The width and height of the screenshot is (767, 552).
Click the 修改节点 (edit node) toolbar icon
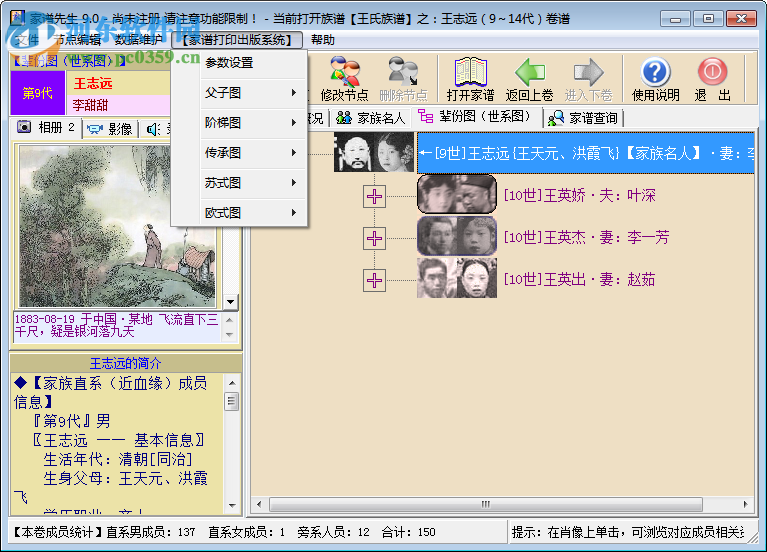click(344, 78)
